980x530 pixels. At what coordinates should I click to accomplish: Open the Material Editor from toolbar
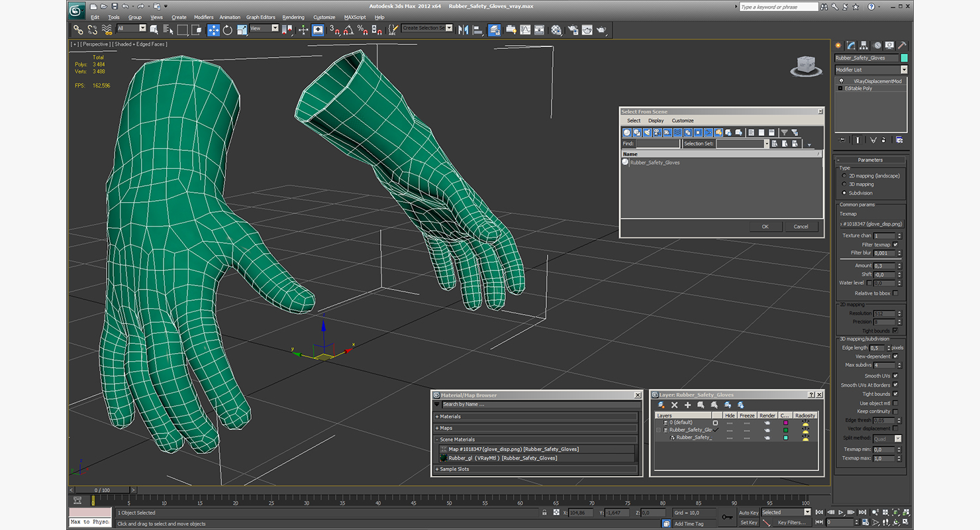pos(556,29)
